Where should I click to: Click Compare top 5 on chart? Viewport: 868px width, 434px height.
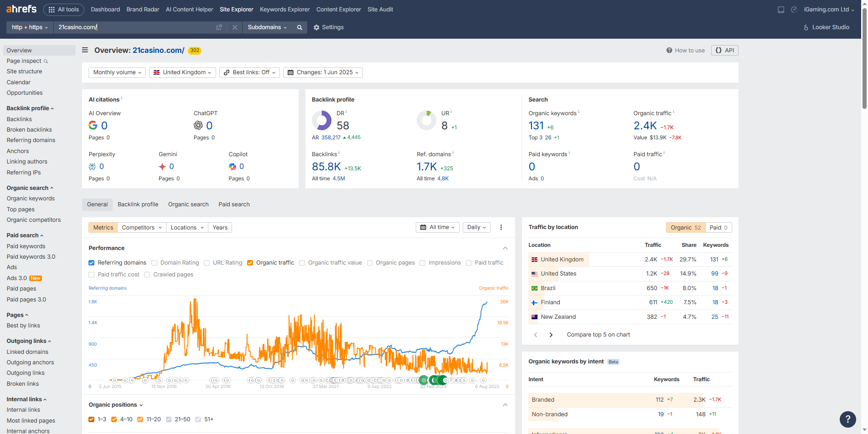click(598, 335)
